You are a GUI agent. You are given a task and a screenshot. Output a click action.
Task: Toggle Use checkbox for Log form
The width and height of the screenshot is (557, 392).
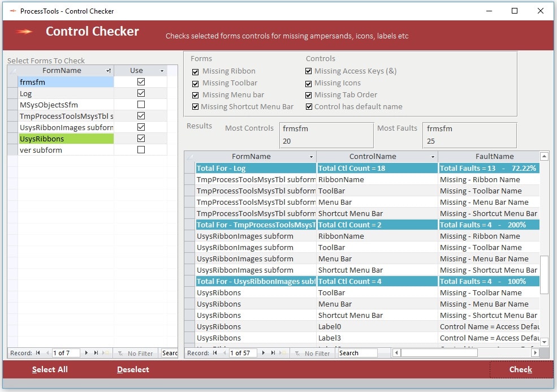pyautogui.click(x=141, y=93)
